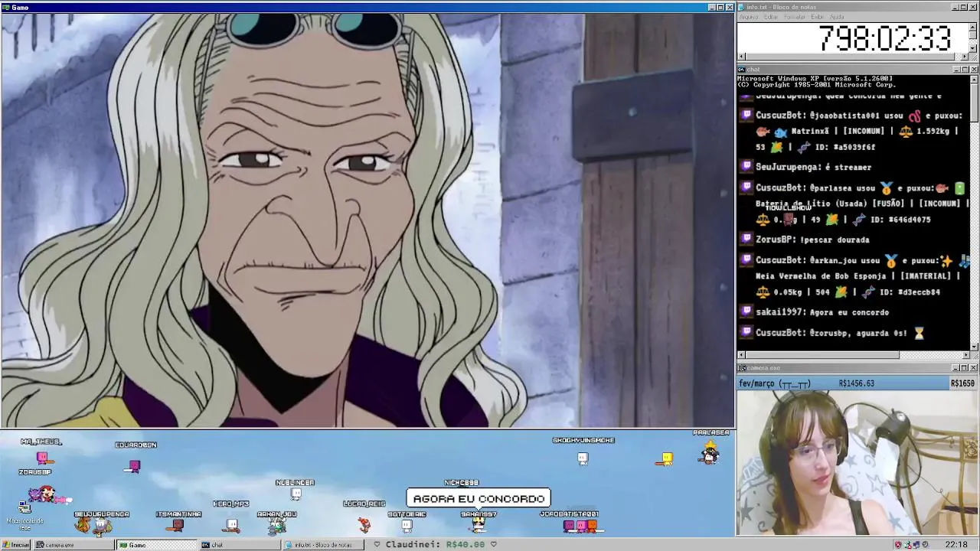This screenshot has width=980, height=551.
Task: Click the cmd icon in chat title bar
Action: [741, 70]
